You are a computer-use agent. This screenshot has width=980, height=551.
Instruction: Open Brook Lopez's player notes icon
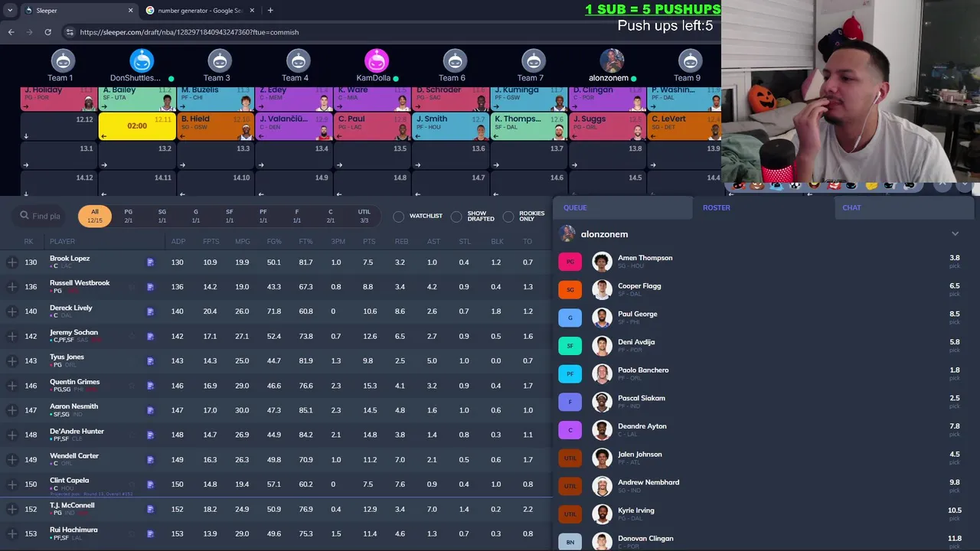pos(150,262)
